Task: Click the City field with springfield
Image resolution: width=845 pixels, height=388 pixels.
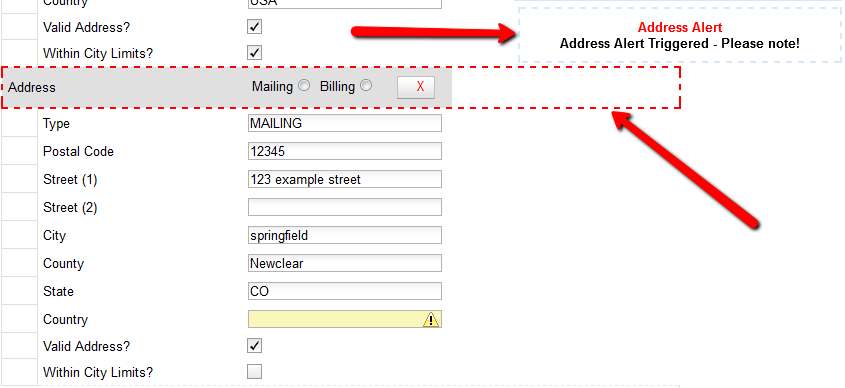Action: (x=345, y=235)
